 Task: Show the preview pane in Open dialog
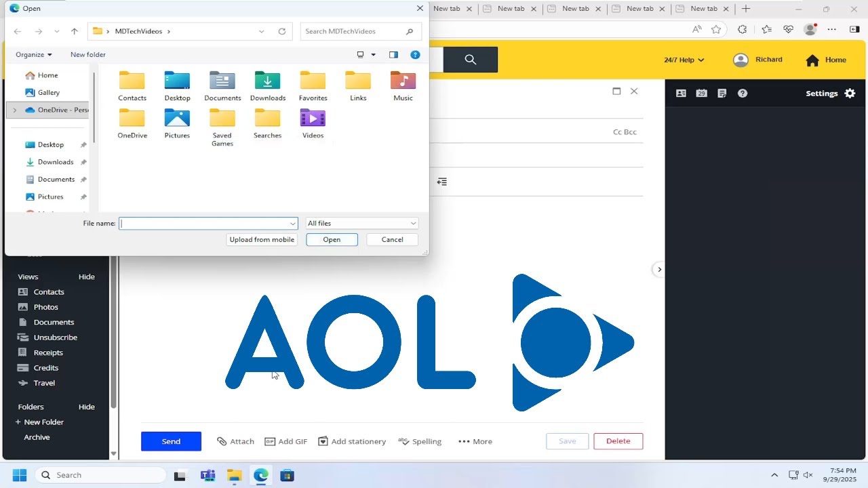pos(393,55)
